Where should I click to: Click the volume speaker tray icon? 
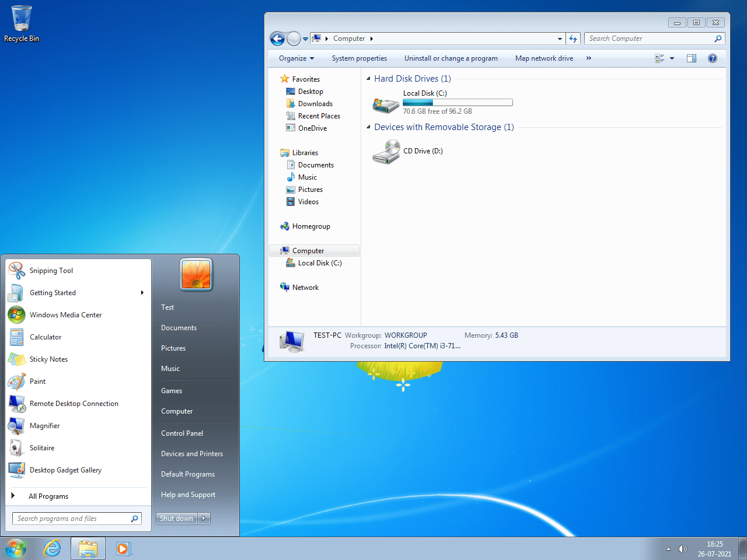[682, 549]
